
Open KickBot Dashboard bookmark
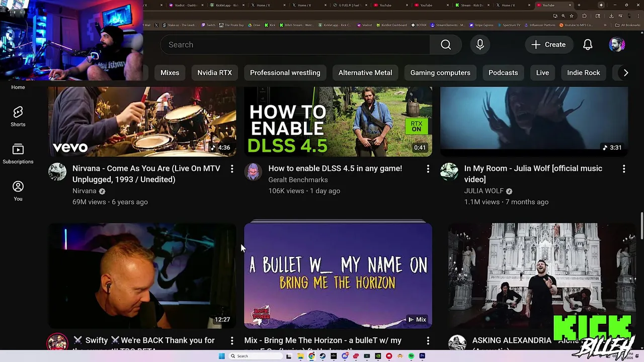391,25
